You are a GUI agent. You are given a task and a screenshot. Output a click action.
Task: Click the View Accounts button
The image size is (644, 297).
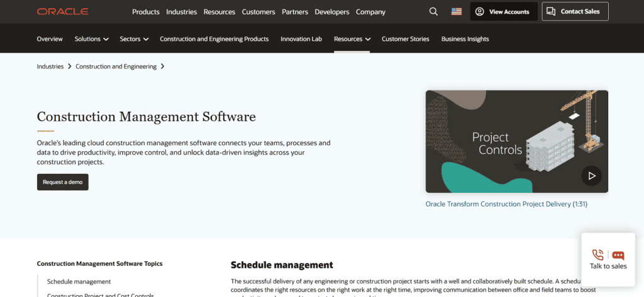pos(504,11)
